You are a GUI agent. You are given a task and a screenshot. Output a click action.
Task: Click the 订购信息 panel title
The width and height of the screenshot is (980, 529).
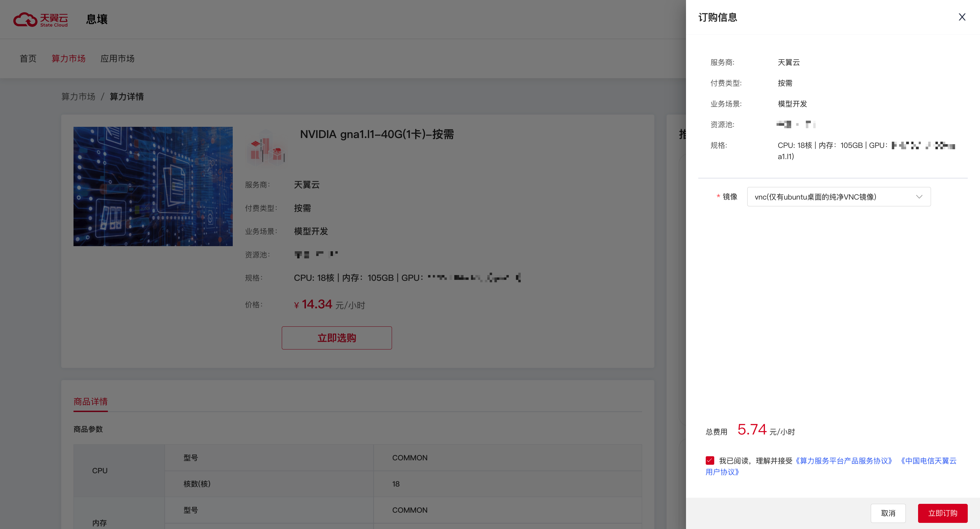[718, 17]
